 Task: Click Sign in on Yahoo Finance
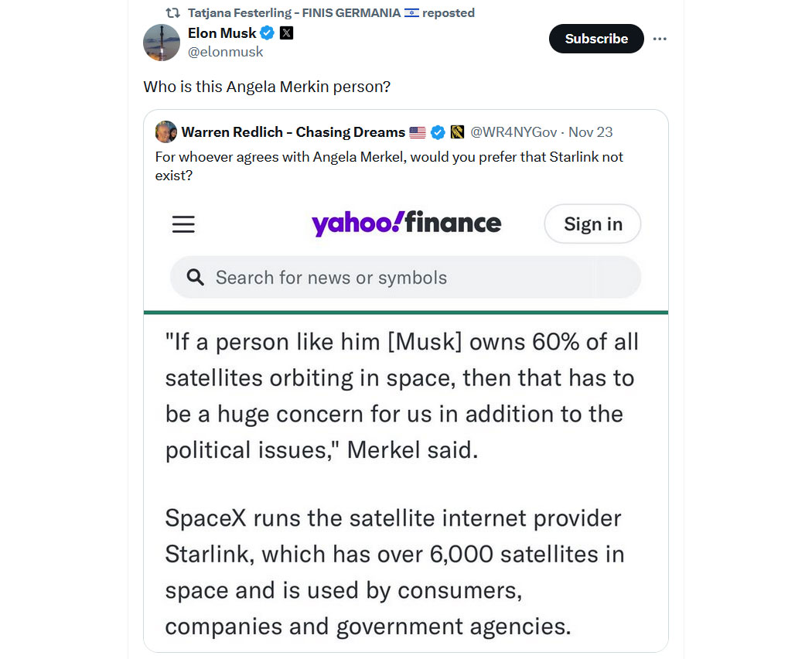(592, 224)
